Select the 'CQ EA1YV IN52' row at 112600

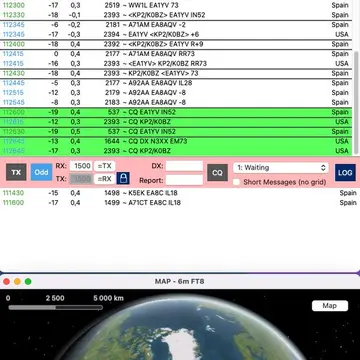coord(176,112)
